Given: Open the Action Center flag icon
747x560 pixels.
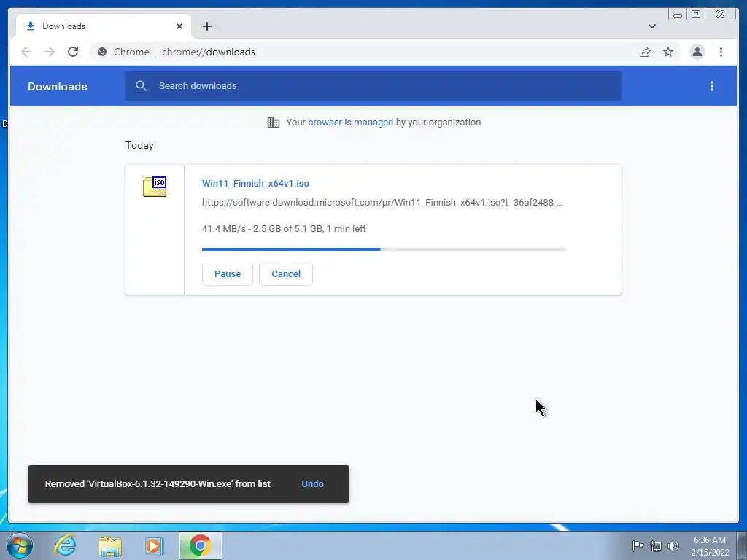Looking at the screenshot, I should [x=638, y=545].
